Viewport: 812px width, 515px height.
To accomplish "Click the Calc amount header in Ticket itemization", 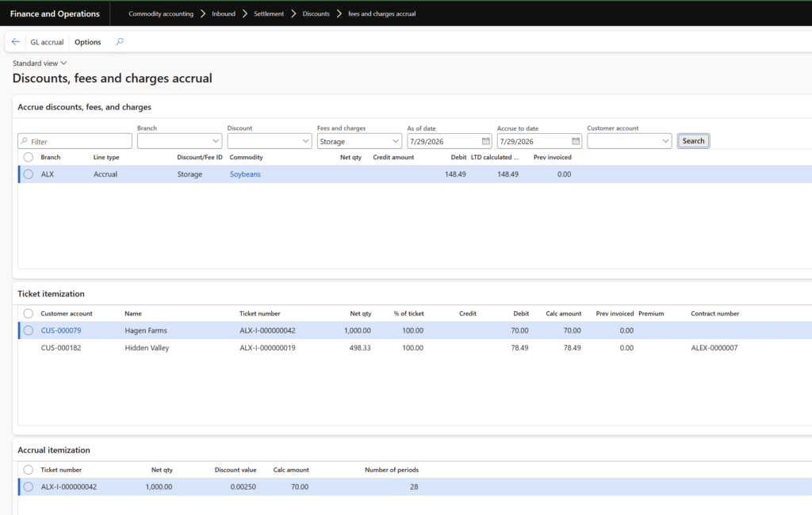I will click(564, 313).
